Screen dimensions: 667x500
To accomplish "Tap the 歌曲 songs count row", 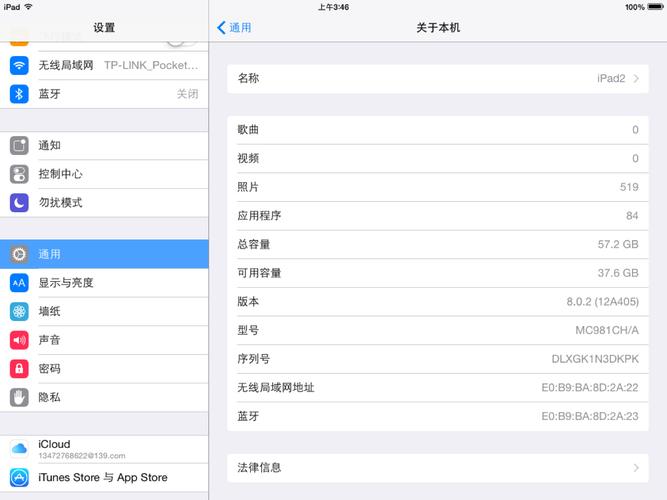I will click(x=438, y=130).
